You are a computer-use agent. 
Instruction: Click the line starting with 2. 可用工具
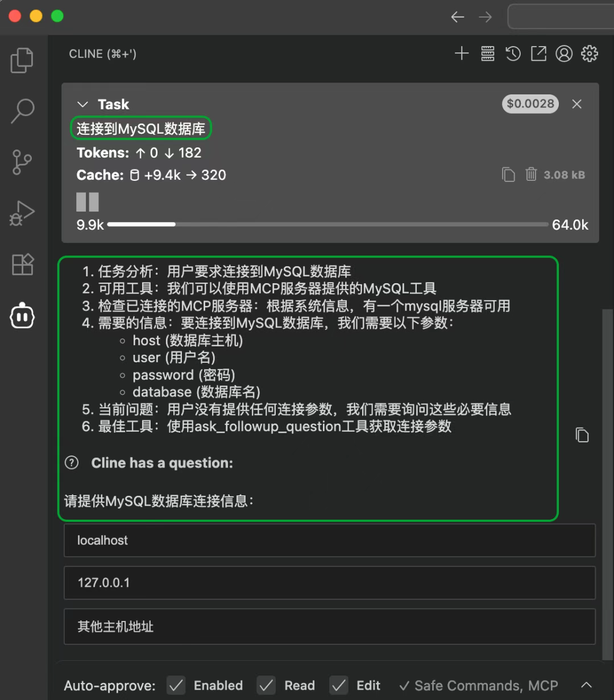(259, 288)
